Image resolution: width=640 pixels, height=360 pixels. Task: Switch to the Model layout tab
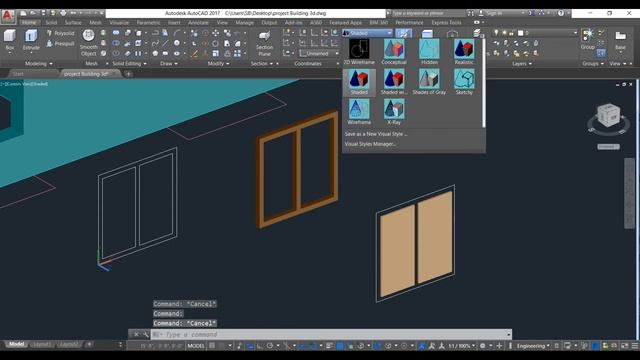point(16,344)
